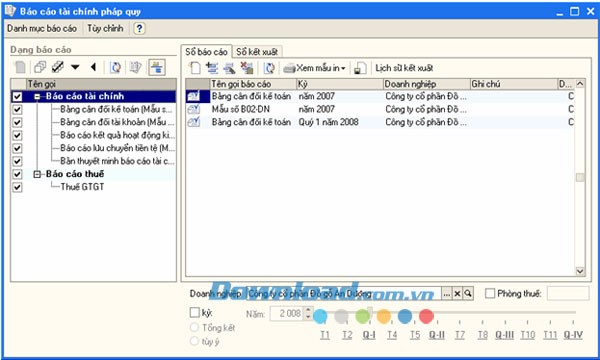Refresh the Sổ báo cáo list

click(269, 68)
